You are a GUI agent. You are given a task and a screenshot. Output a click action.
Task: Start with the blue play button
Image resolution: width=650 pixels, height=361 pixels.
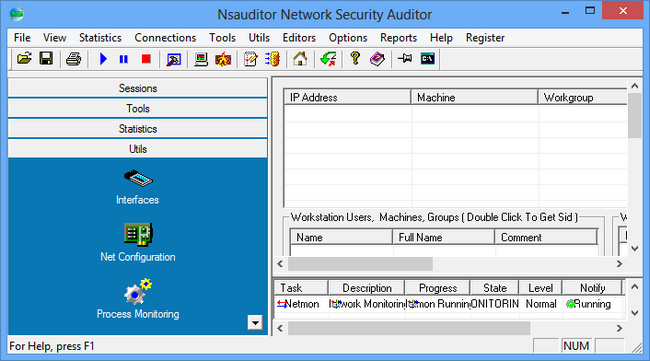tap(103, 59)
